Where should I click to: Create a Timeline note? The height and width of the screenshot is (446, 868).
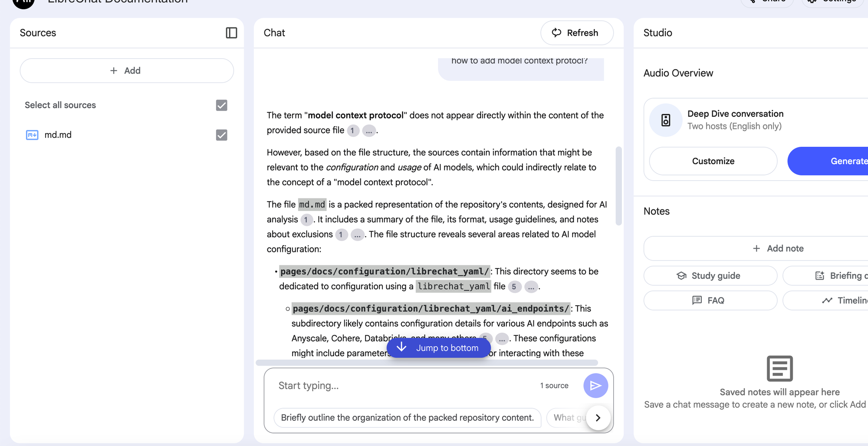pyautogui.click(x=825, y=301)
